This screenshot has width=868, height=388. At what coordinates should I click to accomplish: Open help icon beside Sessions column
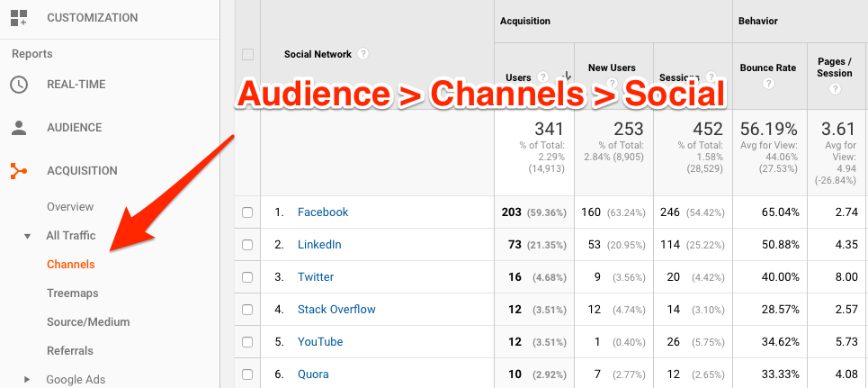[711, 77]
